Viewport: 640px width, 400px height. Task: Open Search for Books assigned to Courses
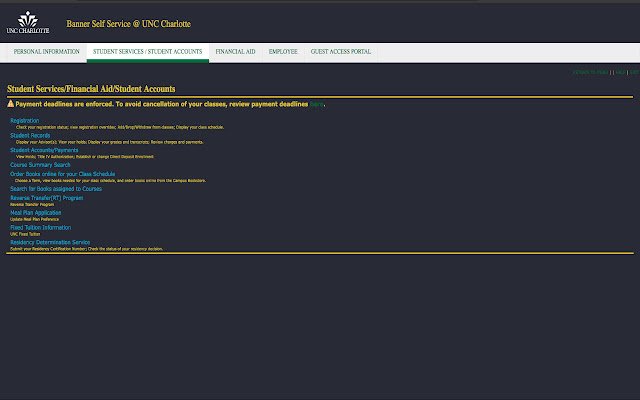click(56, 189)
